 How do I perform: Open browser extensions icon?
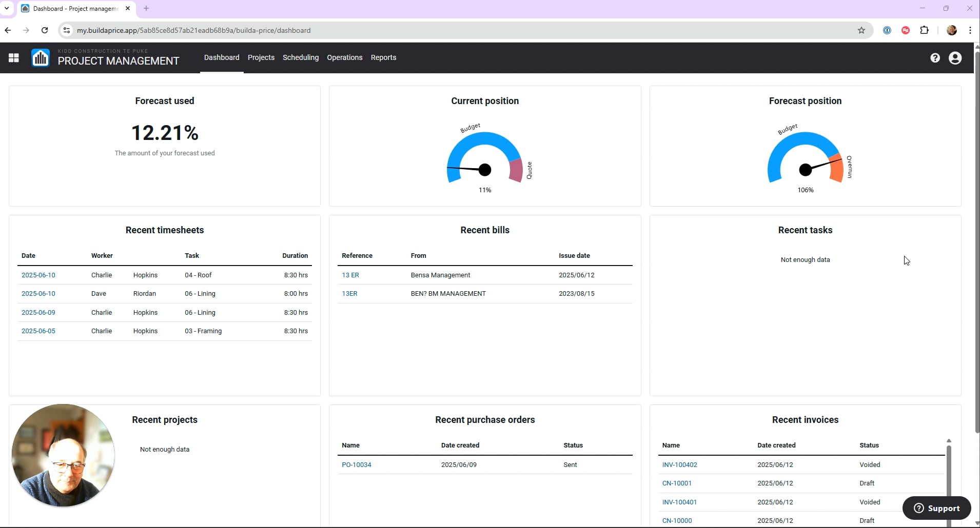click(925, 30)
